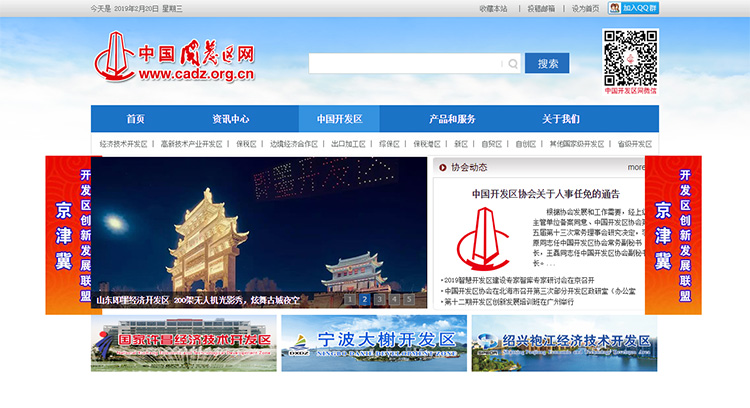Open the 协会动态 section heading

pos(469,167)
